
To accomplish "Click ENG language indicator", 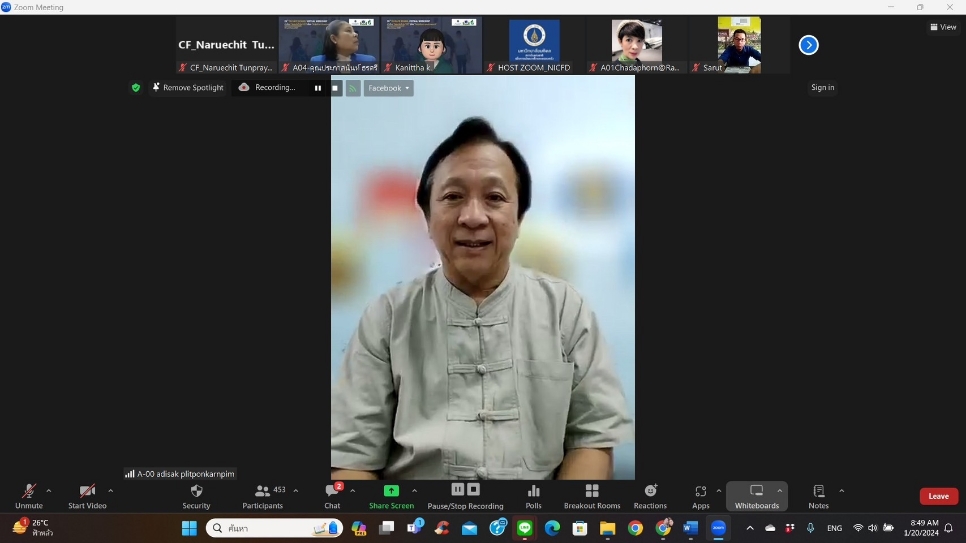I will tap(834, 528).
